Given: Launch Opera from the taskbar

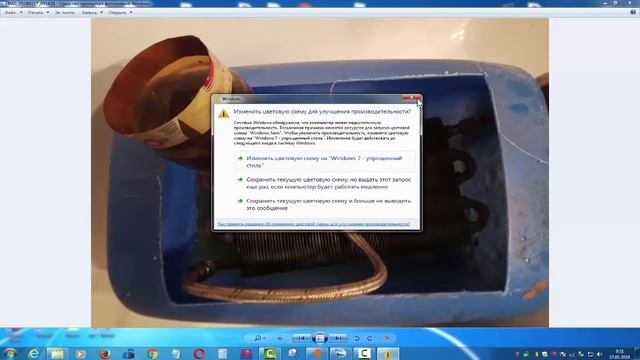Looking at the screenshot, I should (199, 353).
